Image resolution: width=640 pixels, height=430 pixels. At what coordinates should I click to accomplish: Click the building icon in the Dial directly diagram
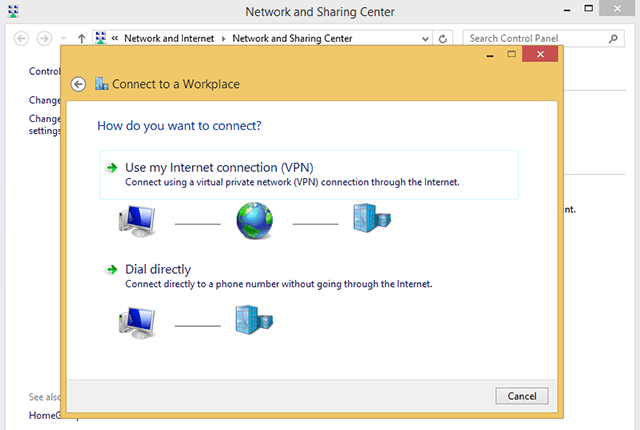click(254, 320)
